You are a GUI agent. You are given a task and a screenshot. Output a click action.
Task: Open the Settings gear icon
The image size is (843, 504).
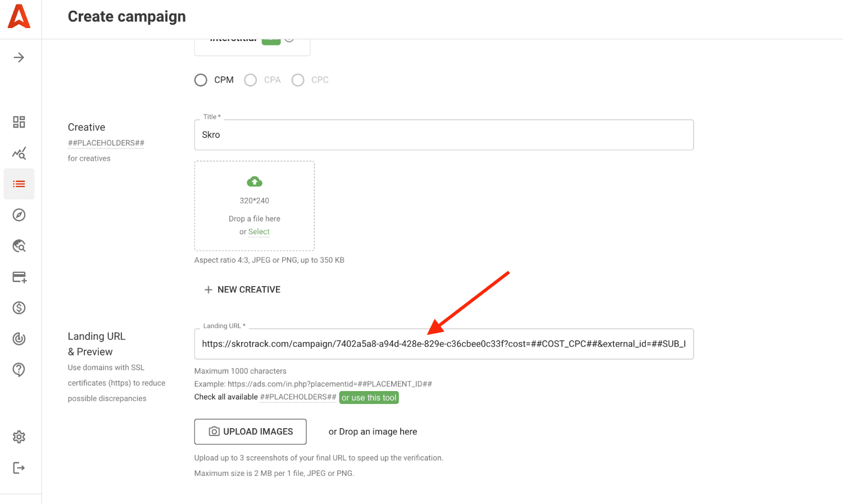click(19, 437)
